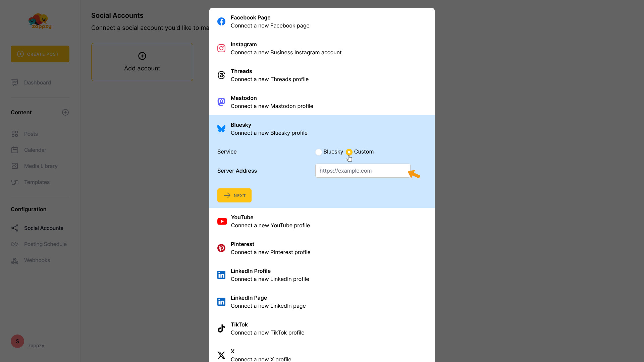The image size is (644, 362).
Task: Click the Social Accounts share icon
Action: (15, 228)
